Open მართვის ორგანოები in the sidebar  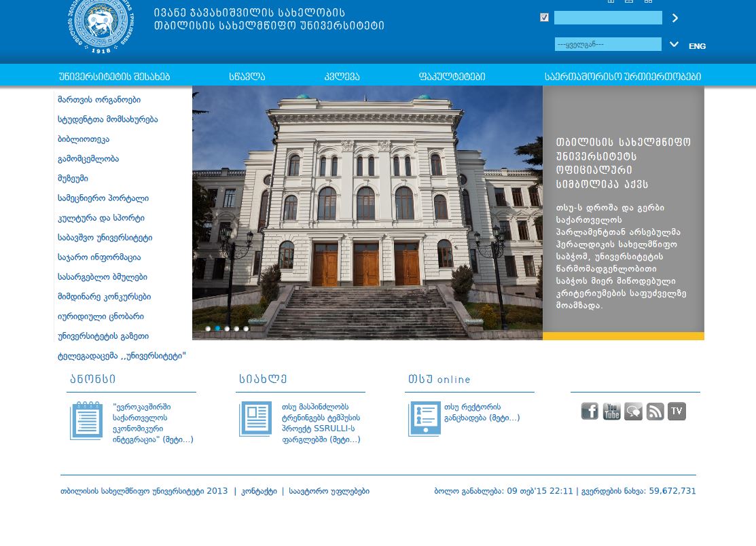(x=99, y=100)
